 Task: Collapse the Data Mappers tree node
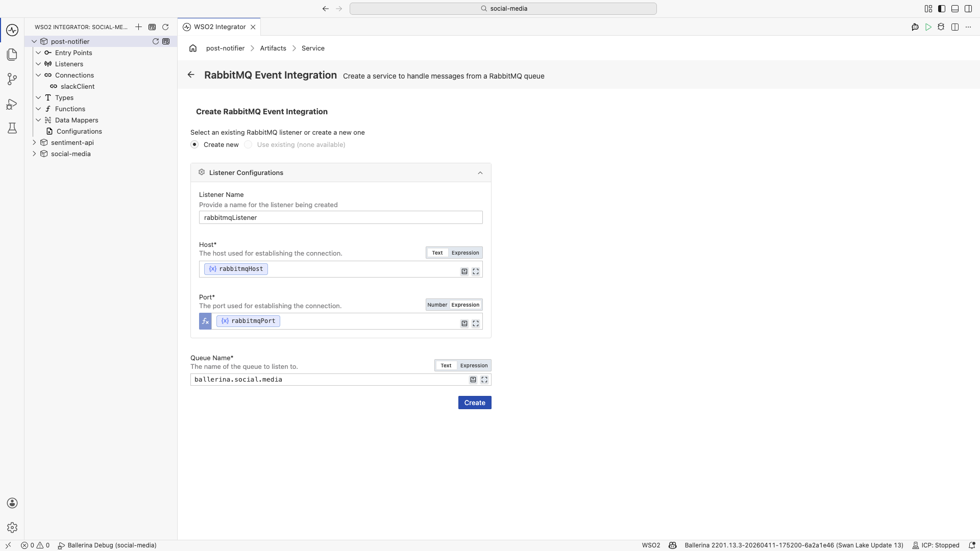[38, 120]
